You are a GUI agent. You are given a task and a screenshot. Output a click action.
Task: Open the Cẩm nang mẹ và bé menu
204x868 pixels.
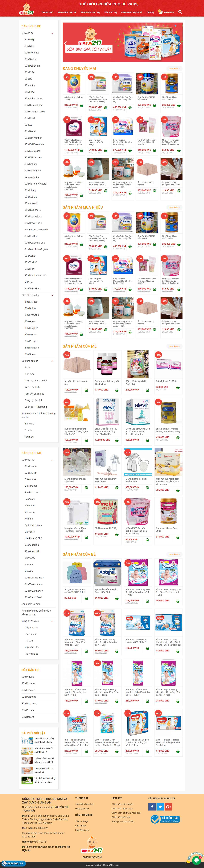click(x=132, y=12)
